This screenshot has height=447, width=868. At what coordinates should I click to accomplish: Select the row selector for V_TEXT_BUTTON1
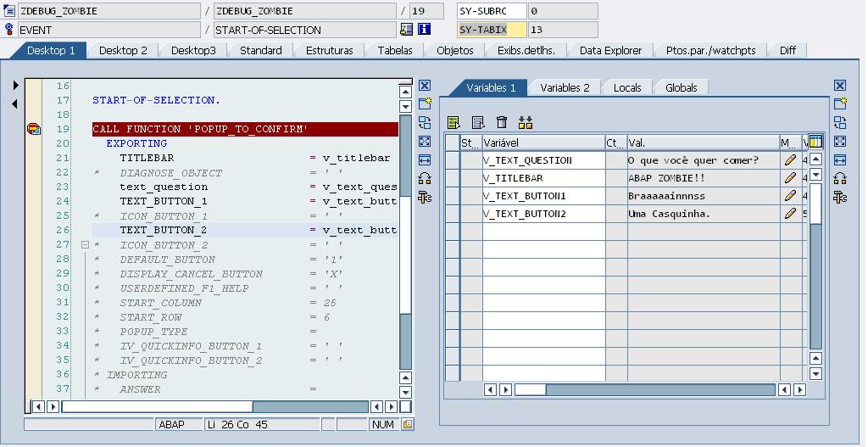click(453, 196)
